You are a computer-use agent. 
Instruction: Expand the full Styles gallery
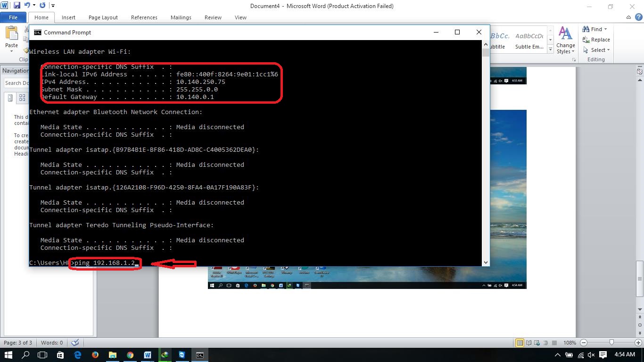click(x=550, y=49)
